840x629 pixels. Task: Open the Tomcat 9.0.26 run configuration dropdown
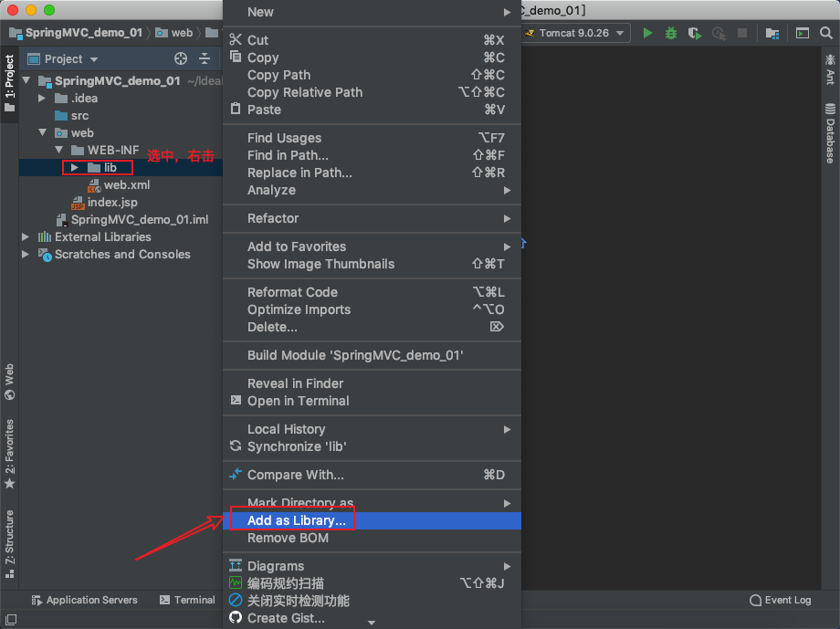(574, 33)
